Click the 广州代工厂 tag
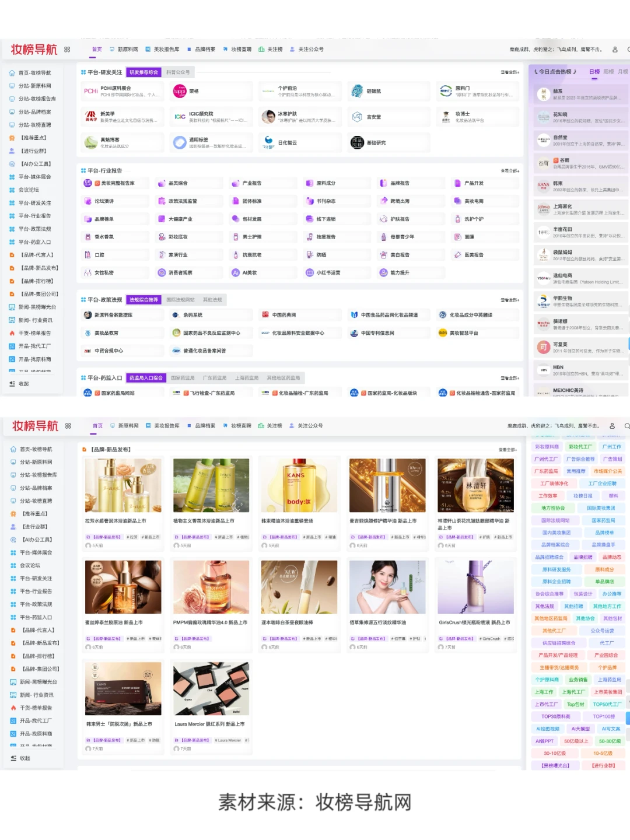This screenshot has width=630, height=840. [547, 459]
